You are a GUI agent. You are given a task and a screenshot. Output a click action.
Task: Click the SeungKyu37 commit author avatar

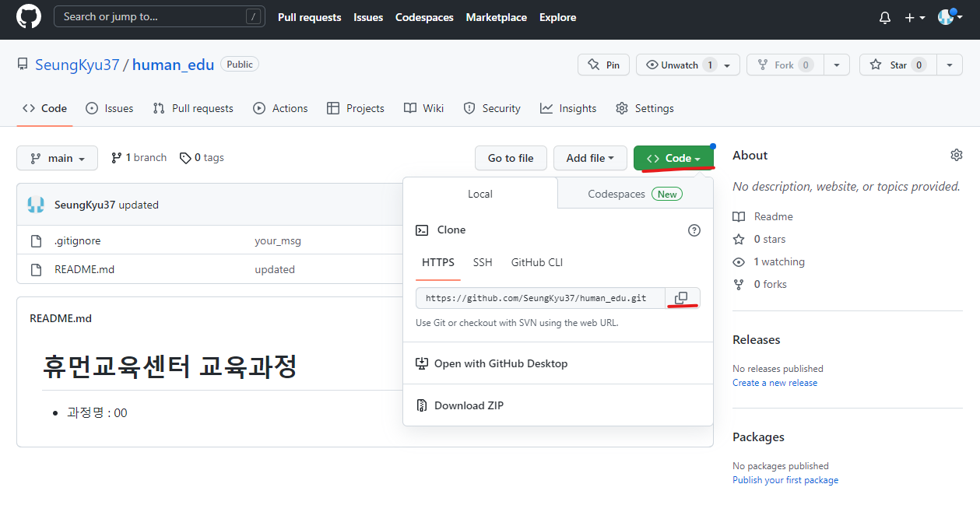click(36, 205)
